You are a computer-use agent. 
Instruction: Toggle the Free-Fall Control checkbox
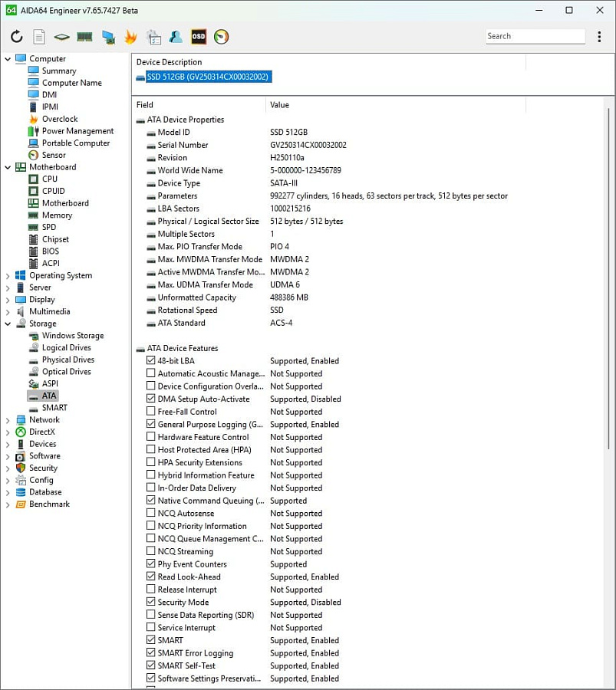150,412
